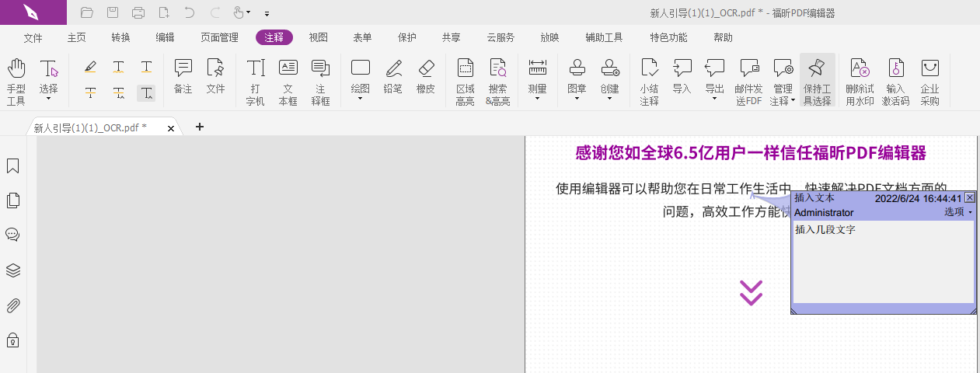The image size is (980, 373).
Task: Open 输入激活码 enter activation code
Action: [895, 81]
